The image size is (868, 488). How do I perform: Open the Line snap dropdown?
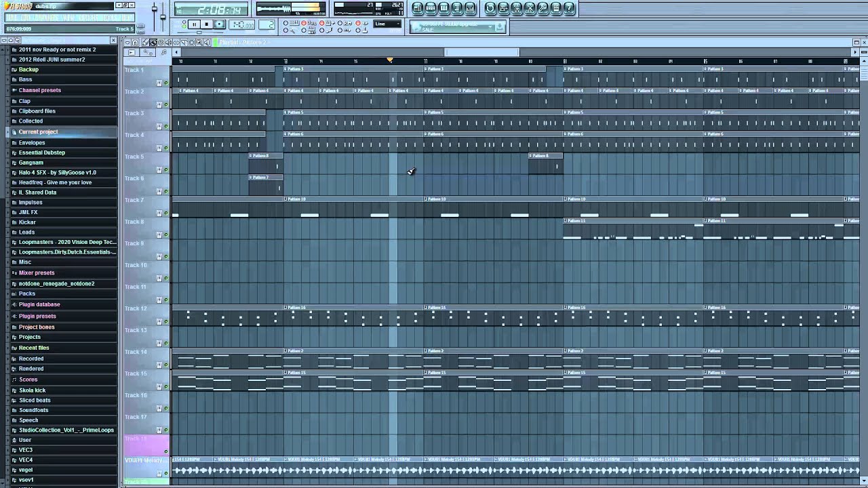tap(387, 24)
